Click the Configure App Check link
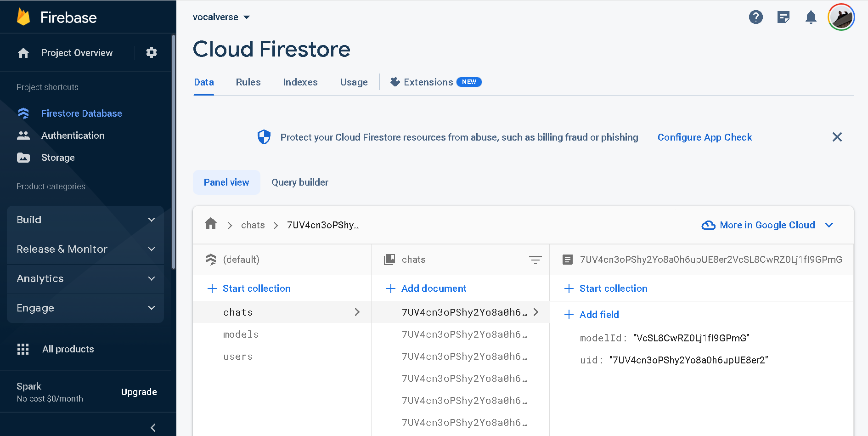 pyautogui.click(x=705, y=137)
